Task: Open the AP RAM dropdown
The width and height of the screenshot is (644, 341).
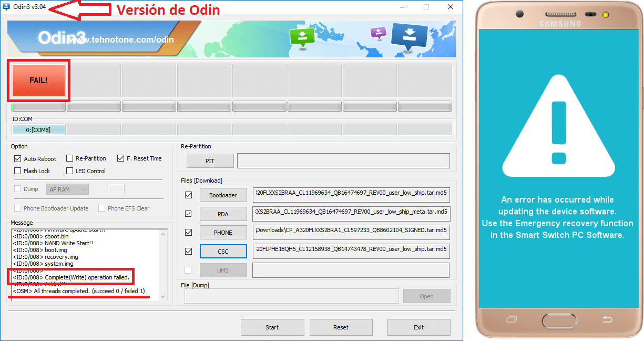Action: pos(67,189)
